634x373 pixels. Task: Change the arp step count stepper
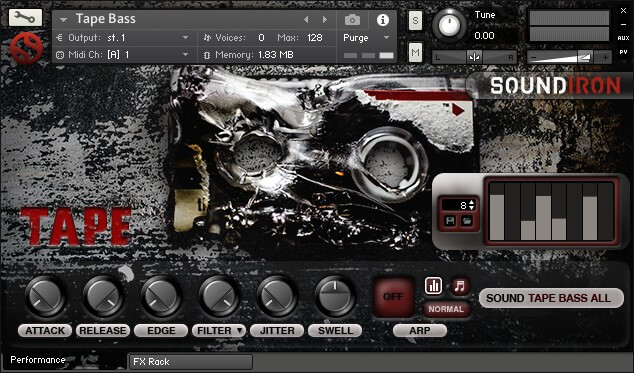(x=471, y=205)
